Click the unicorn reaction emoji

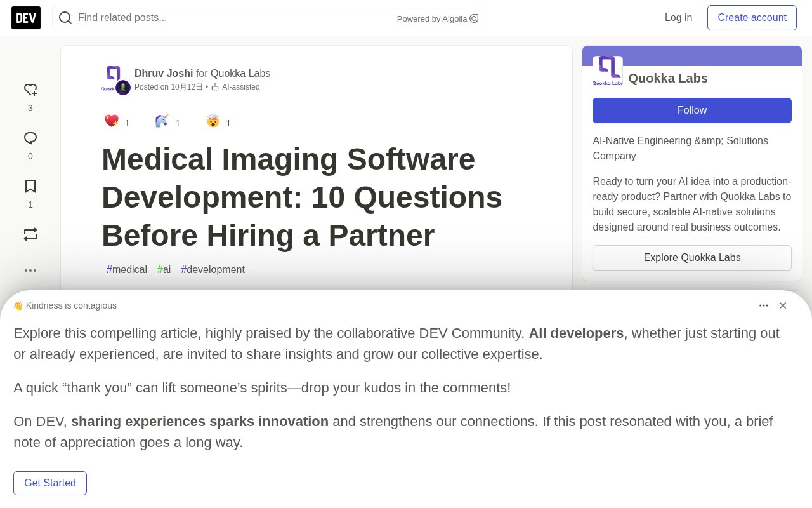tap(162, 121)
